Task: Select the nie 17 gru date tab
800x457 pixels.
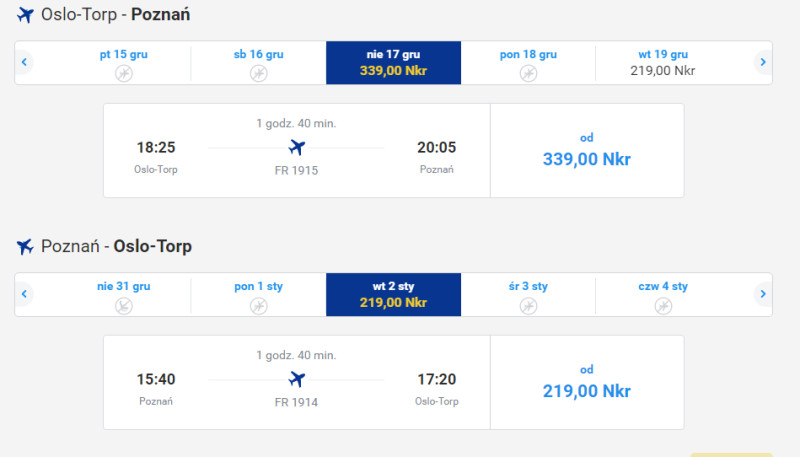Action: point(393,63)
